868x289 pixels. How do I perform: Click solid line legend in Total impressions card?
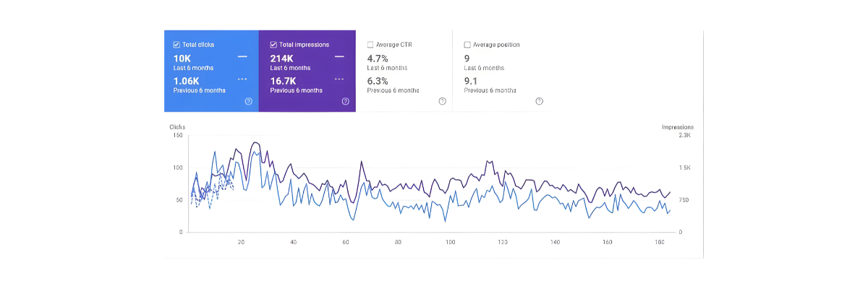coord(339,56)
